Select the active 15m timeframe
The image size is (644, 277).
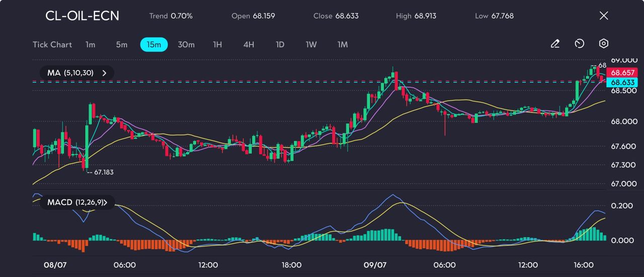click(153, 44)
